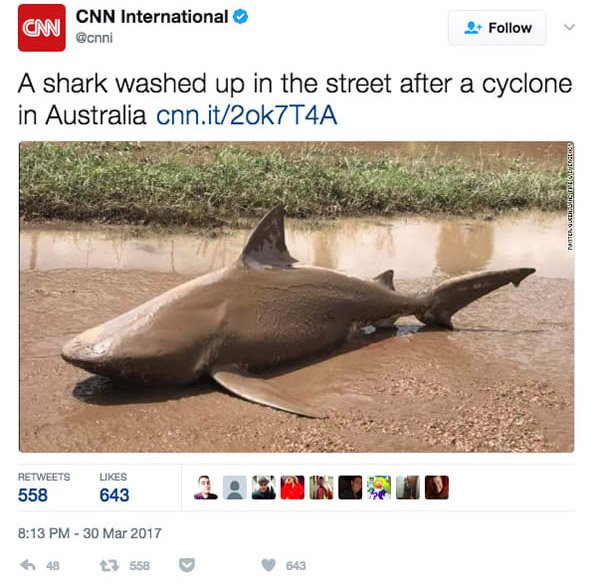Click the reply arrow icon
Viewport: 600px width, 586px height.
[28, 565]
